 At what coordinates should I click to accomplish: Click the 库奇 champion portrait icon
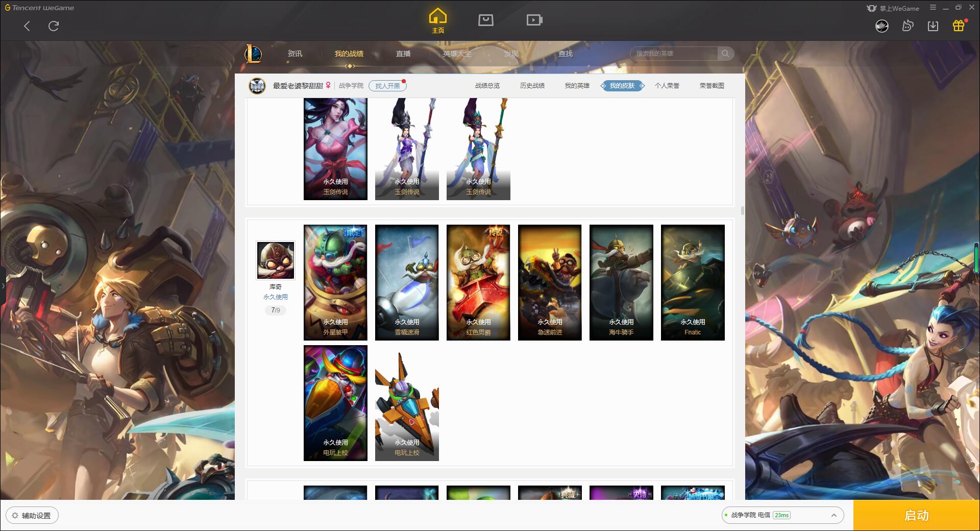pos(275,260)
